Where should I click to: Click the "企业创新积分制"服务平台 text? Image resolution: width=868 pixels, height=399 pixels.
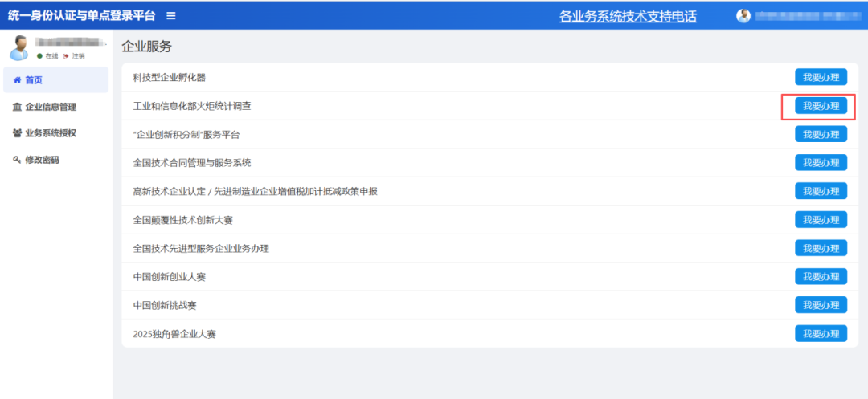pos(186,135)
